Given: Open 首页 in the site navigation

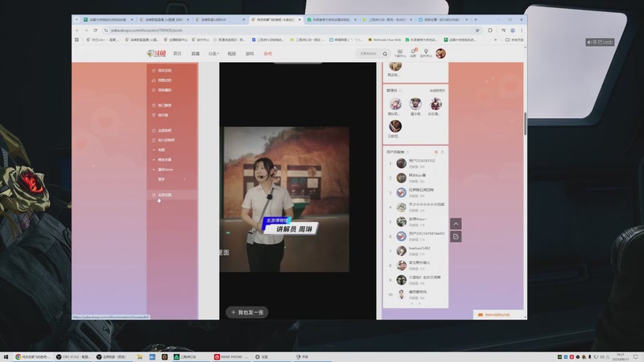Looking at the screenshot, I should pyautogui.click(x=177, y=54).
